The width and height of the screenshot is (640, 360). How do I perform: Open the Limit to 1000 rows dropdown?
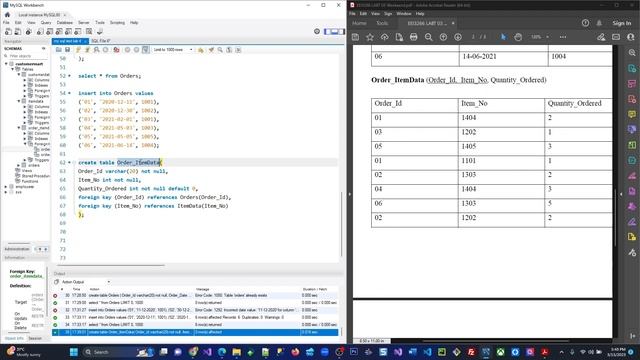pyautogui.click(x=173, y=50)
